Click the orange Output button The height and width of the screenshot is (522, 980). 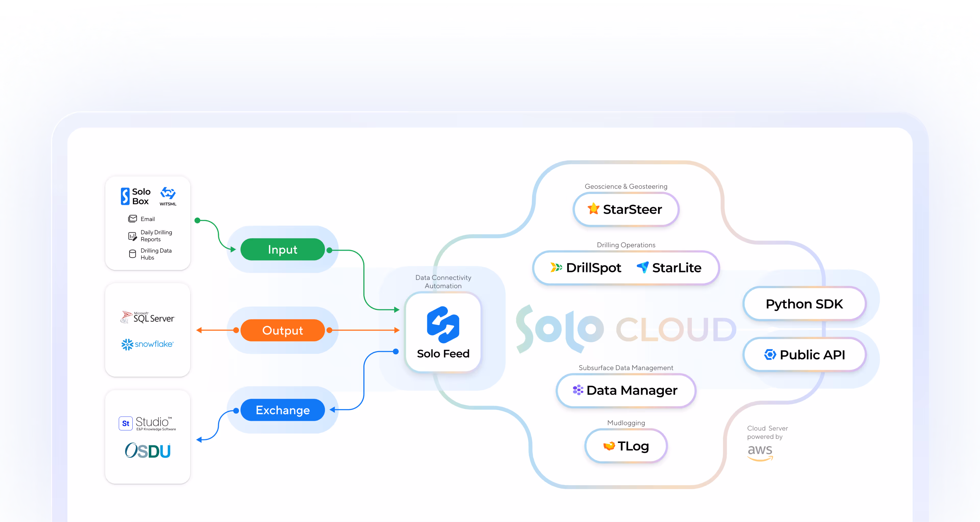click(x=282, y=330)
